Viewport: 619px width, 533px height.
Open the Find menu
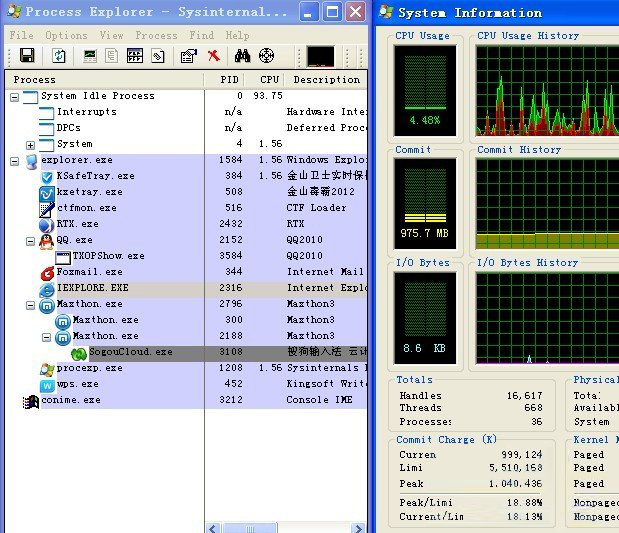(x=201, y=35)
